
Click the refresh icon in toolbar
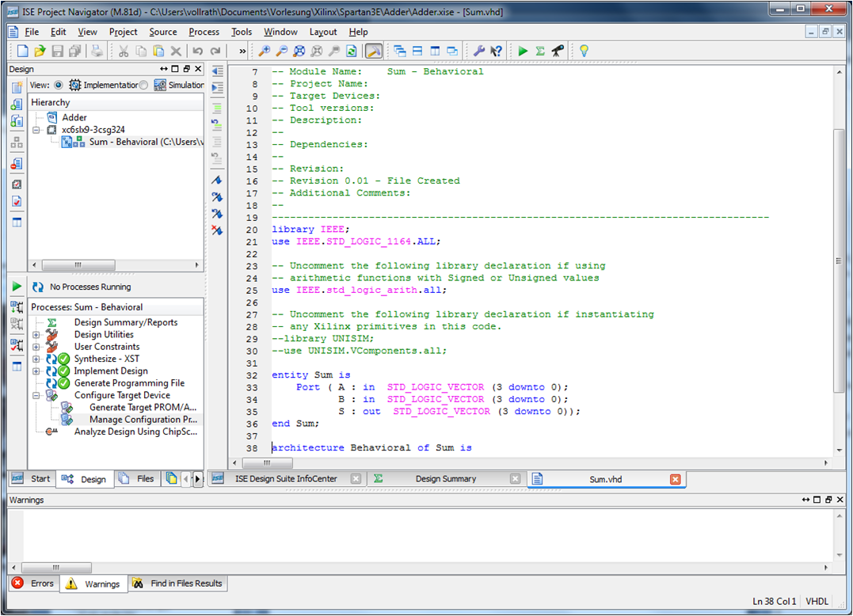(x=351, y=51)
